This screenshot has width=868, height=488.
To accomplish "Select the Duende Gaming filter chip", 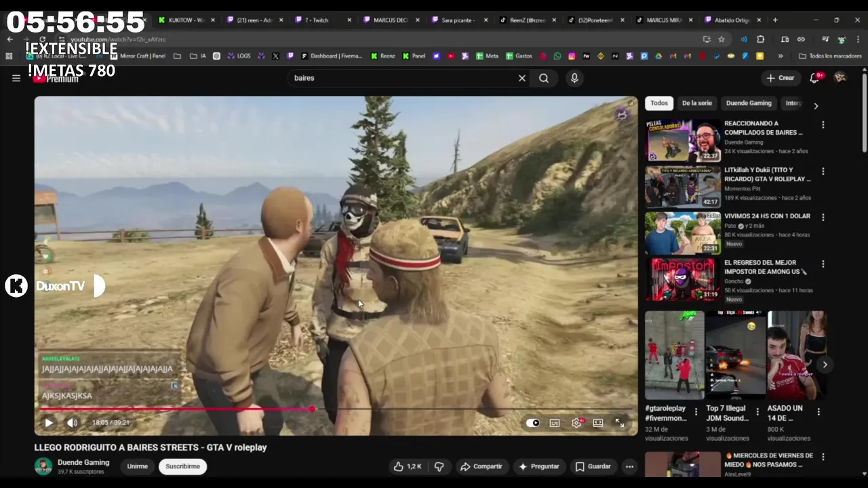I will tap(749, 103).
